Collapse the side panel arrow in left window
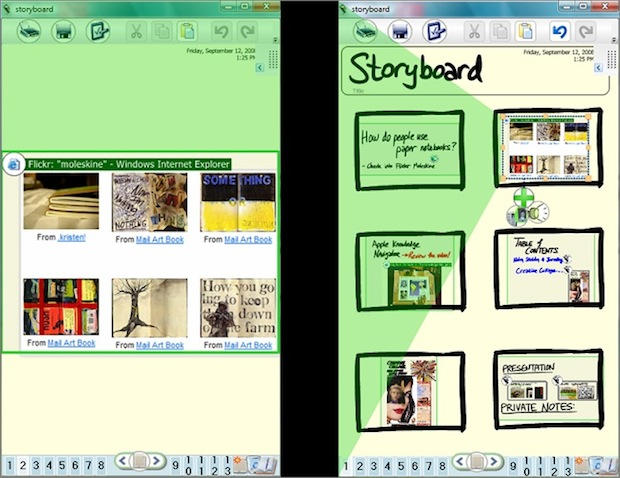 pos(260,68)
